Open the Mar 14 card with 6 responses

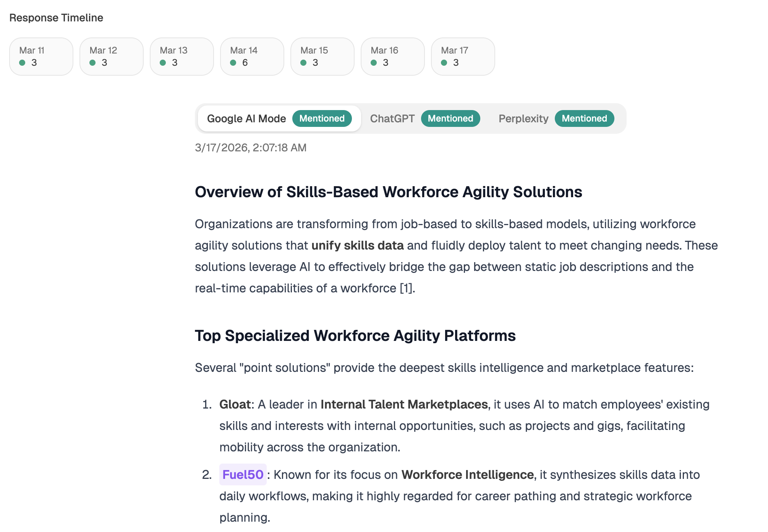pyautogui.click(x=252, y=57)
